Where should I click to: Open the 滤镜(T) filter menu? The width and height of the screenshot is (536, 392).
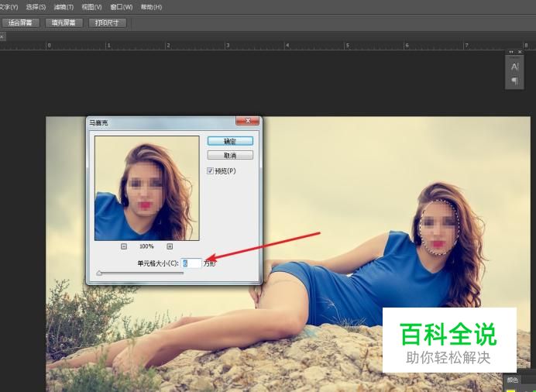64,7
